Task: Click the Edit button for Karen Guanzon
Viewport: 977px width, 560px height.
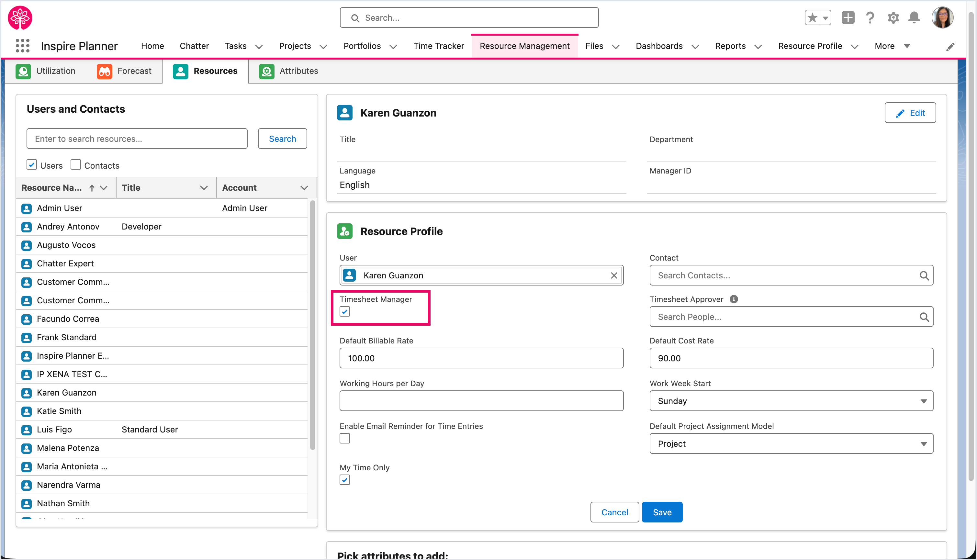Action: (910, 113)
